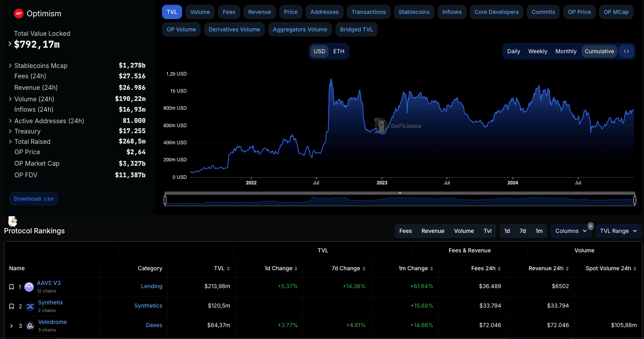Click the llama icon above Protocol Rankings
644x339 pixels.
(x=13, y=221)
